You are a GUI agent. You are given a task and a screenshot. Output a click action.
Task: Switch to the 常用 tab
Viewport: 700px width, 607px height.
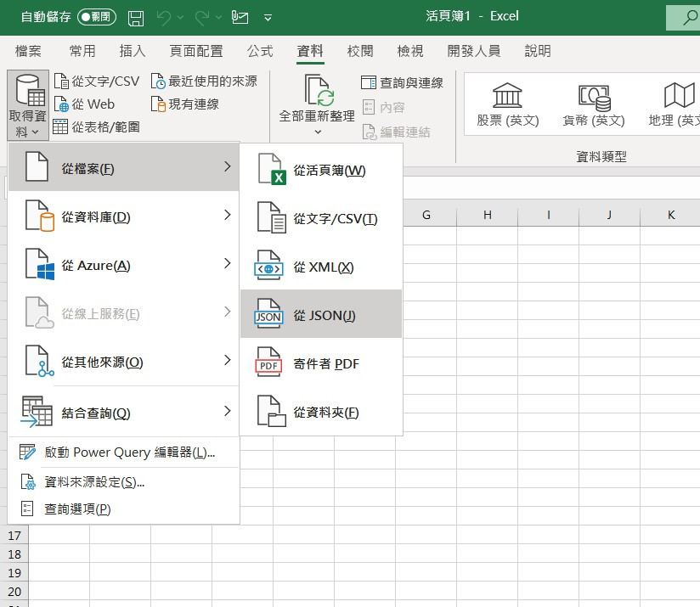point(82,51)
